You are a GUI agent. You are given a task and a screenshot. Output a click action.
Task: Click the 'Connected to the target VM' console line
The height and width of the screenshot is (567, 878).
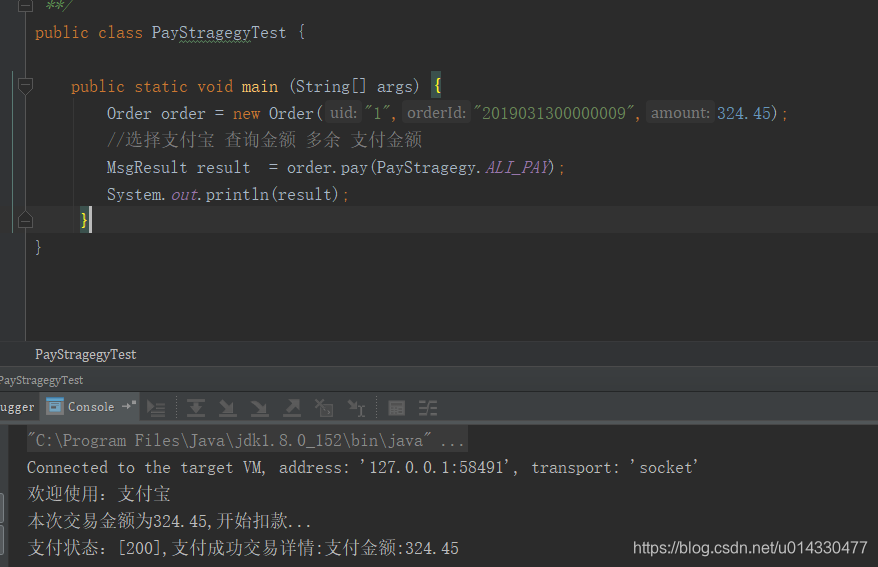click(362, 467)
